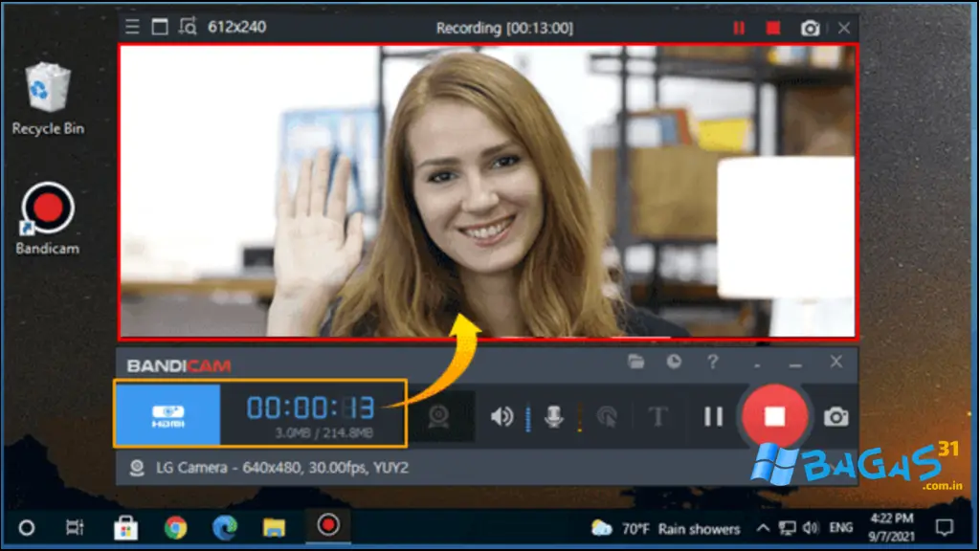Switch input language via the ENG taskbar item
Screen dimensions: 980x551
840,527
